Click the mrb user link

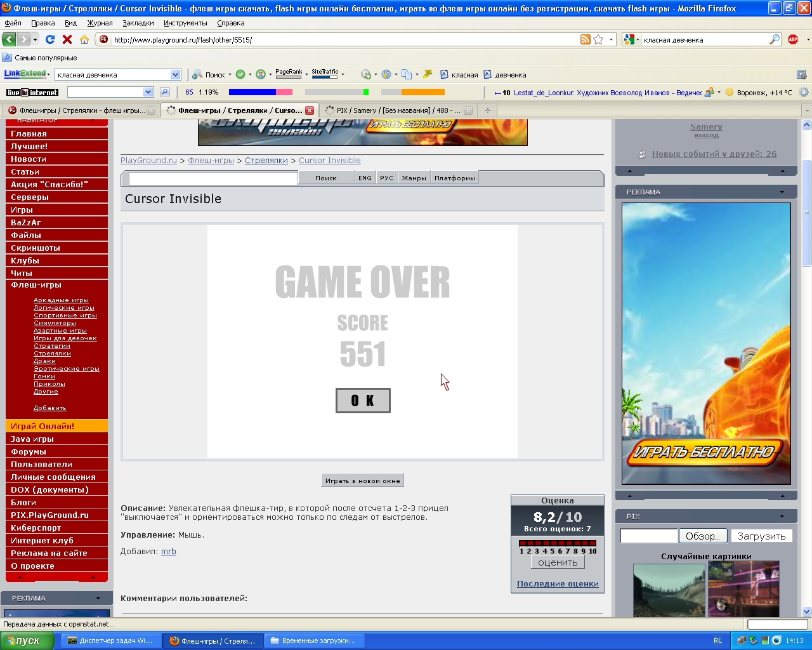point(169,552)
